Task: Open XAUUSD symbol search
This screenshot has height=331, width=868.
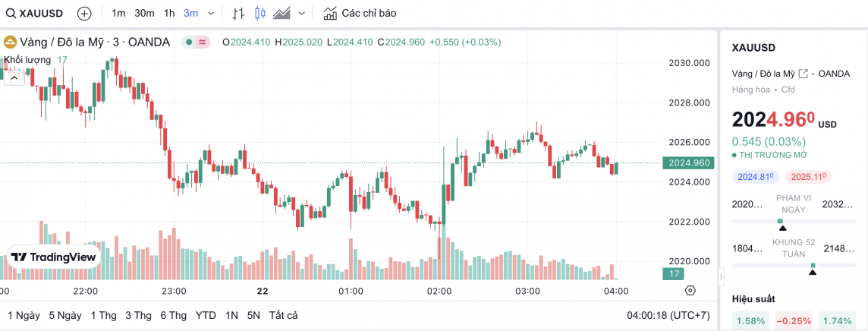Action: [x=36, y=13]
